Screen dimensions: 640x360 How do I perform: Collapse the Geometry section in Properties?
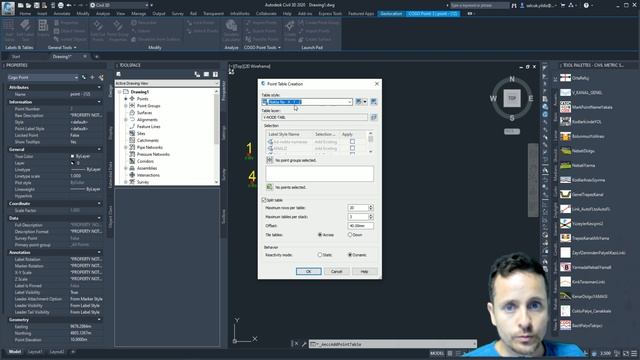[99, 320]
